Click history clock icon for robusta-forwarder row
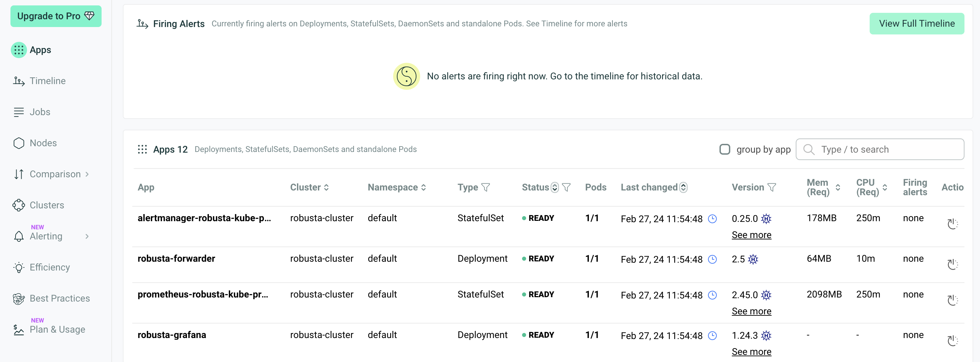This screenshot has height=362, width=980. tap(712, 260)
